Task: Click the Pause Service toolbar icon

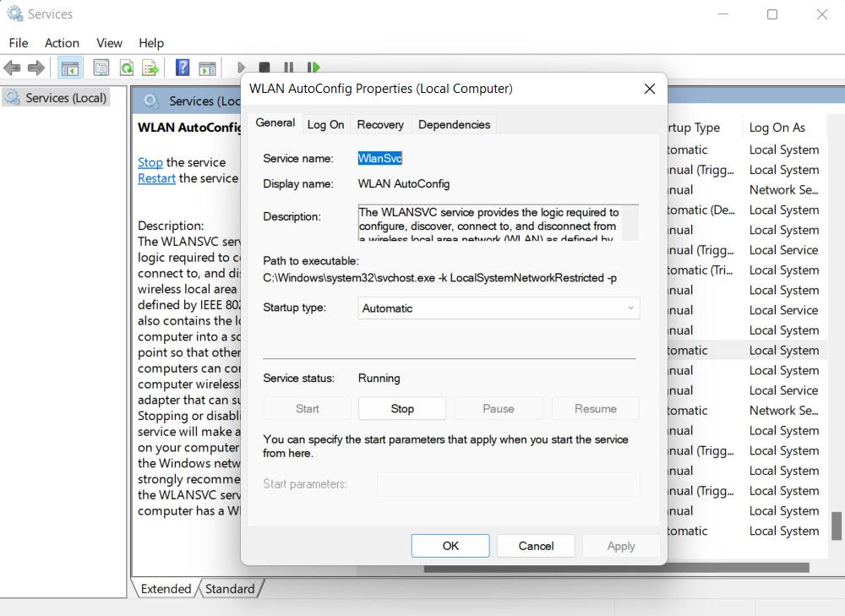Action: (288, 68)
